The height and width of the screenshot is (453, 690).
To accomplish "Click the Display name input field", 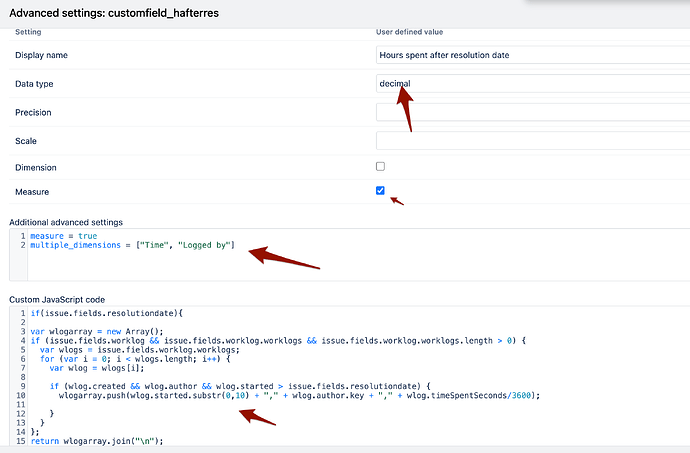I will pyautogui.click(x=533, y=55).
